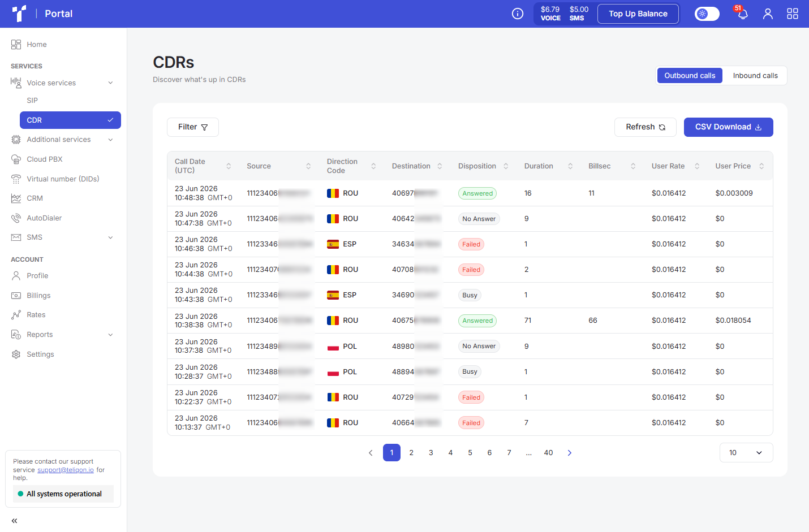This screenshot has height=532, width=809.
Task: Click the $5.00 SMS balance
Action: coord(579,14)
